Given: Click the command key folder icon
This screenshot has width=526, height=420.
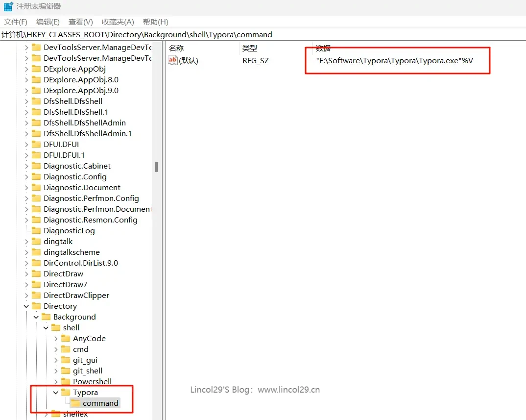Looking at the screenshot, I should pyautogui.click(x=75, y=403).
